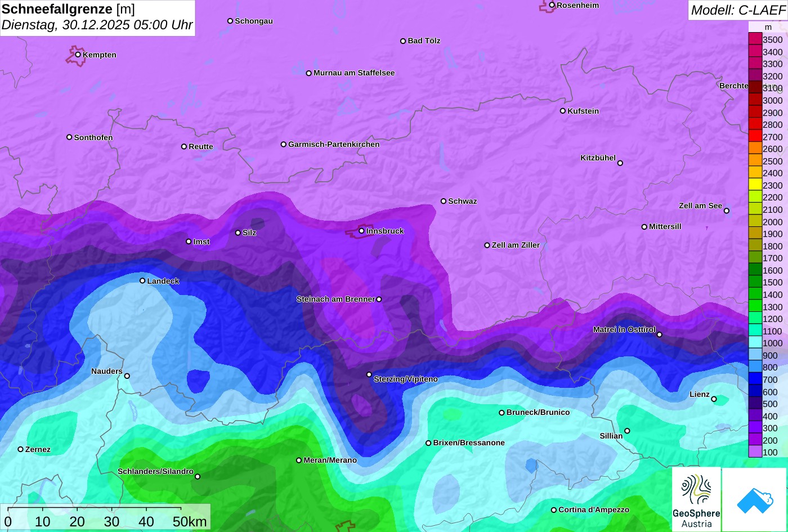788x532 pixels.
Task: Click the Mittersill map marker
Action: tap(644, 227)
